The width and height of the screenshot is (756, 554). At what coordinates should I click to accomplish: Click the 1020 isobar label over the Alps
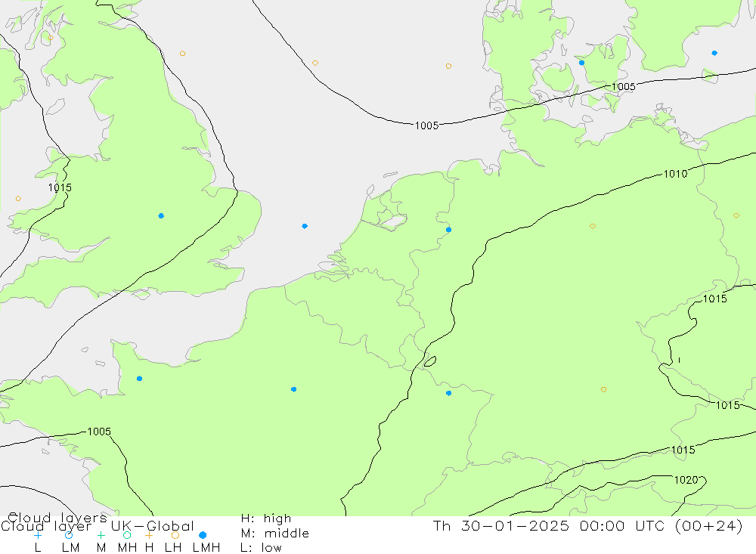tap(686, 480)
